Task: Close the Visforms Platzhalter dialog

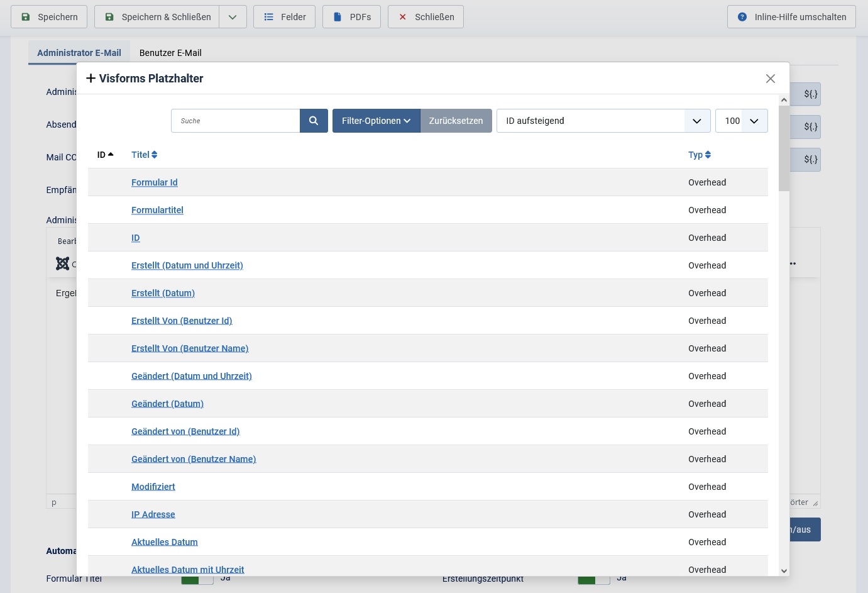Action: pos(770,79)
